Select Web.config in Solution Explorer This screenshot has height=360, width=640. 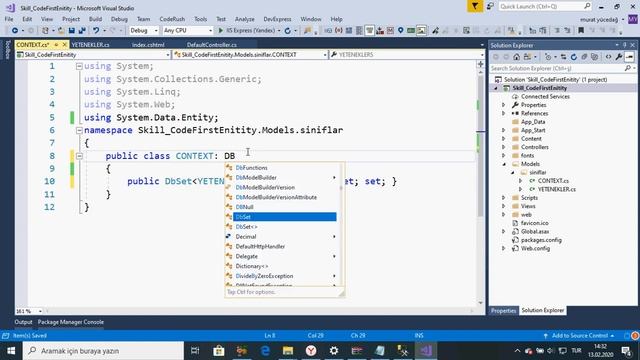click(x=535, y=249)
